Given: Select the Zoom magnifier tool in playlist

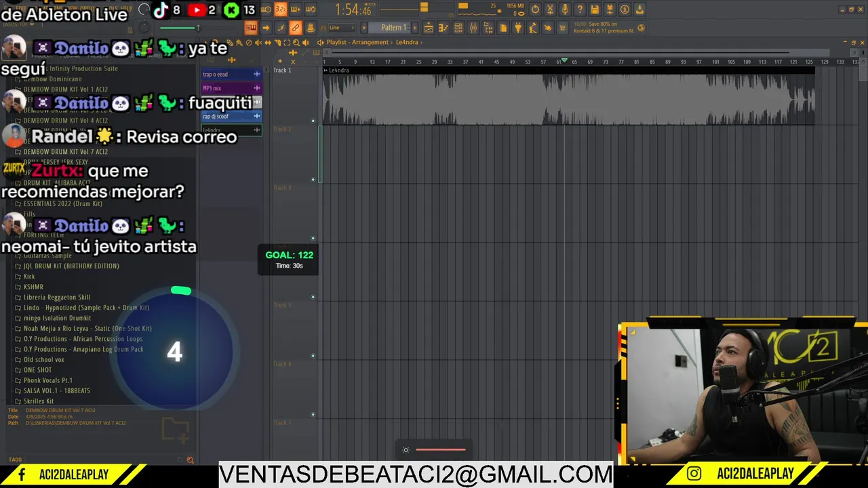Looking at the screenshot, I should (x=296, y=42).
